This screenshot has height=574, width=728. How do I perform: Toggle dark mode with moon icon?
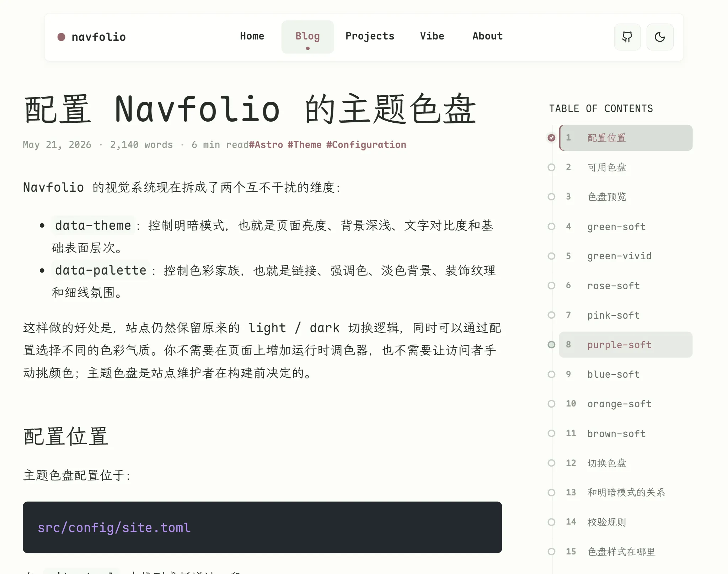660,37
